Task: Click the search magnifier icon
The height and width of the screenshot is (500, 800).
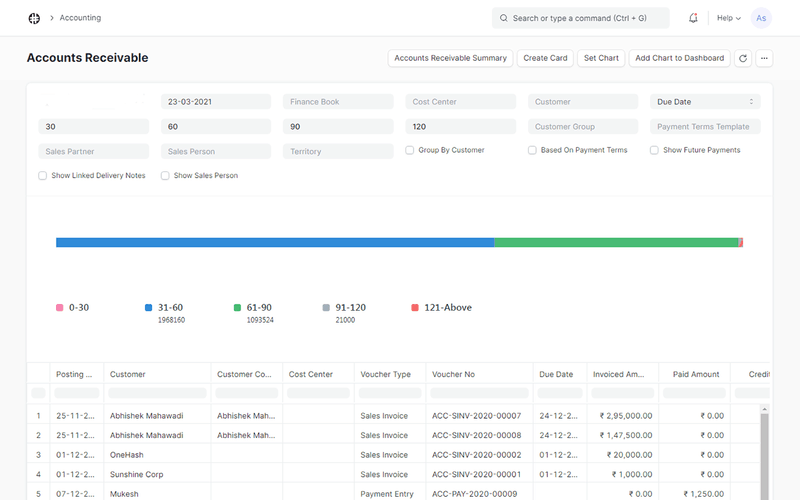Action: (502, 18)
